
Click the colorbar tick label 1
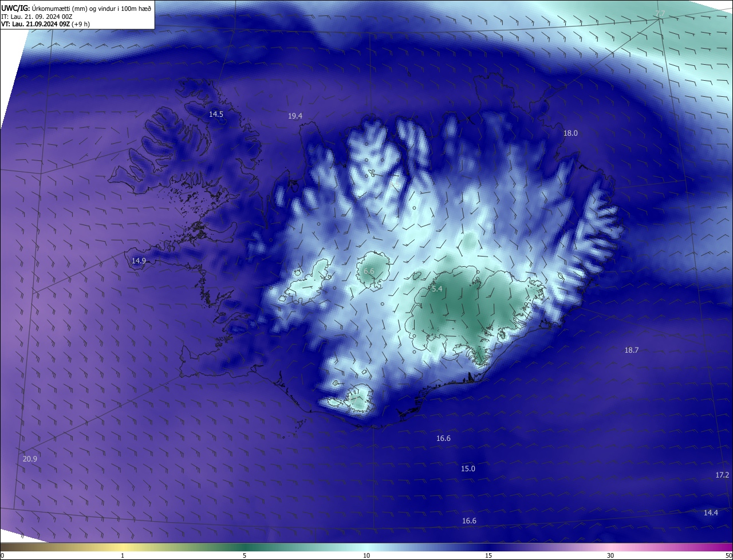[123, 556]
